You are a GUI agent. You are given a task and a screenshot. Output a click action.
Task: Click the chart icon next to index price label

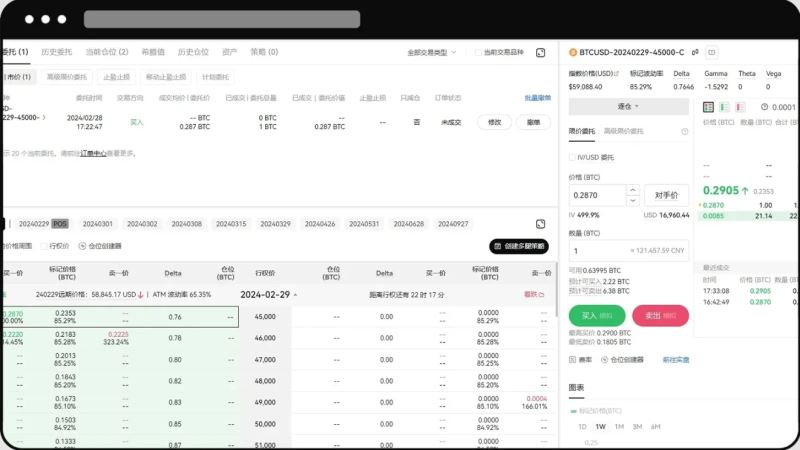coord(616,74)
